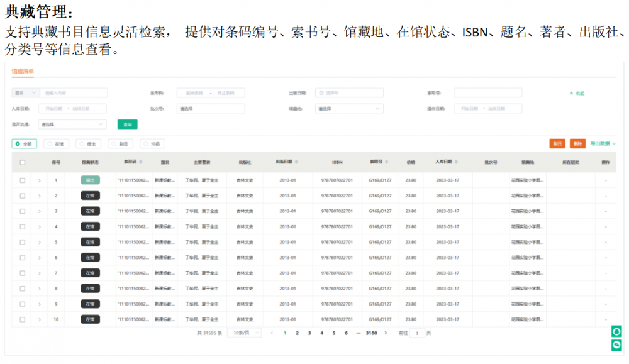The height and width of the screenshot is (364, 629).
Task: Tick the select-all checkbox in table header
Action: click(x=23, y=163)
